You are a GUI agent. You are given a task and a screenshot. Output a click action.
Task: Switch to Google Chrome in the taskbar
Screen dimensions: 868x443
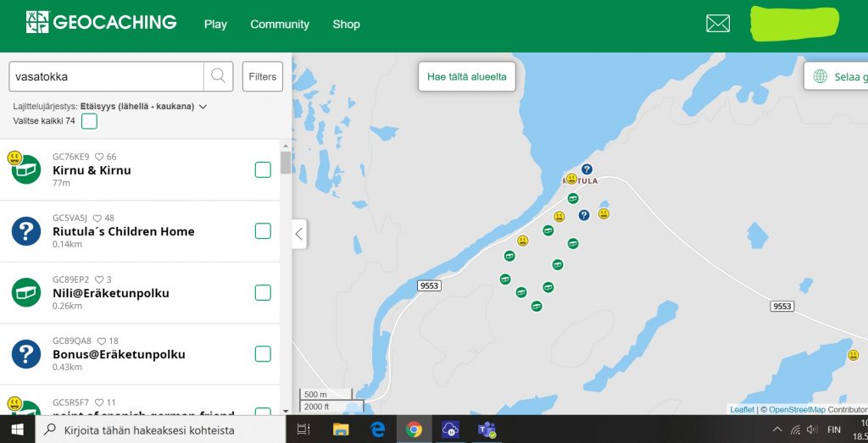414,429
